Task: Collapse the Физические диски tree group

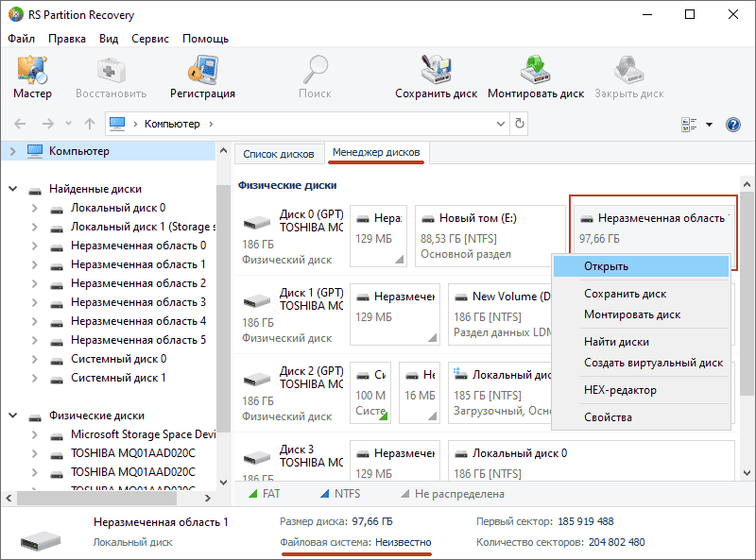Action: tap(13, 416)
